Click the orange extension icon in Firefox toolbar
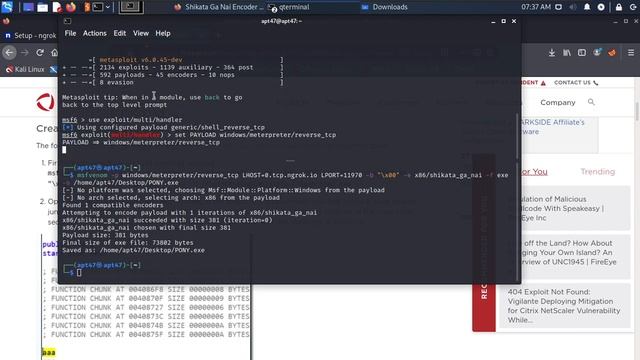640x360 pixels. pos(612,53)
